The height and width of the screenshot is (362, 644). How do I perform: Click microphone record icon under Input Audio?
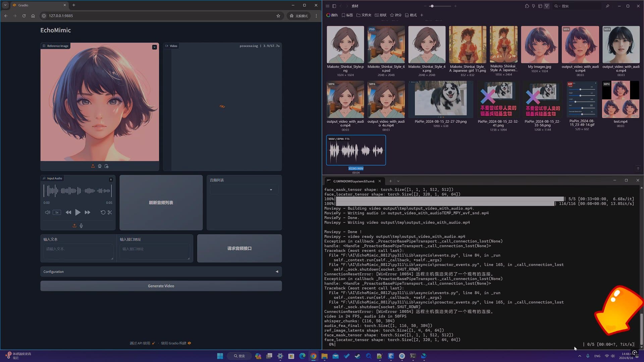(x=81, y=226)
